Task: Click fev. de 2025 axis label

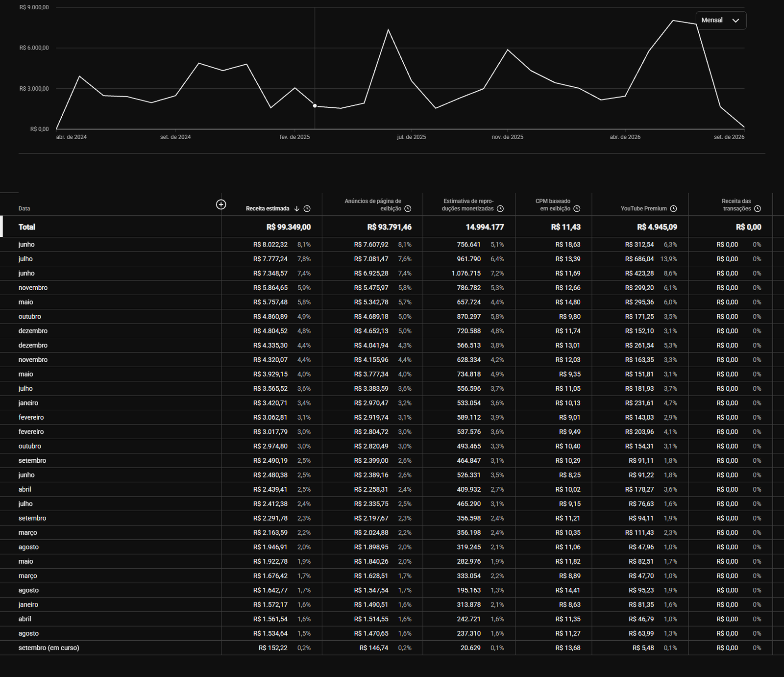Action: tap(294, 137)
